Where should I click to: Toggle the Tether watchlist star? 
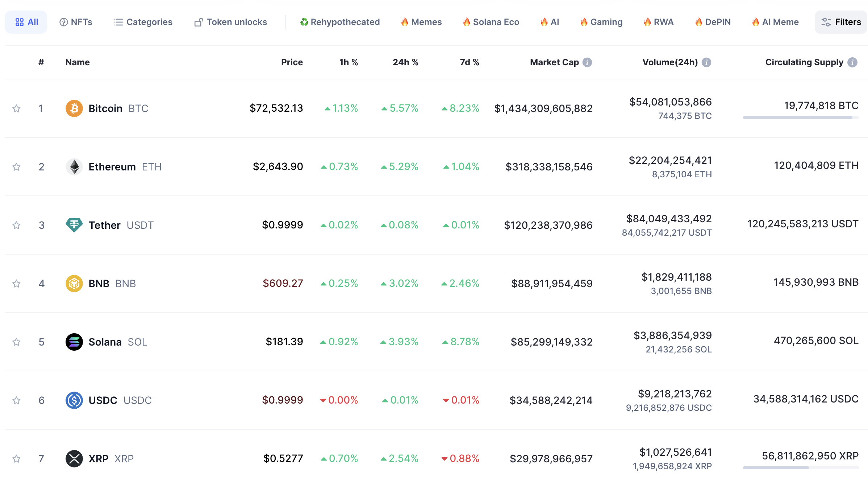[x=16, y=225]
